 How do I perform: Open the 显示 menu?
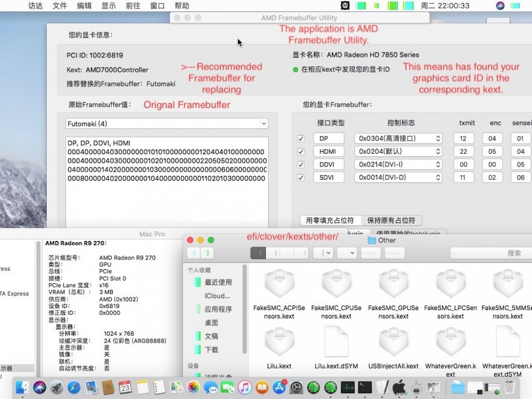point(109,6)
